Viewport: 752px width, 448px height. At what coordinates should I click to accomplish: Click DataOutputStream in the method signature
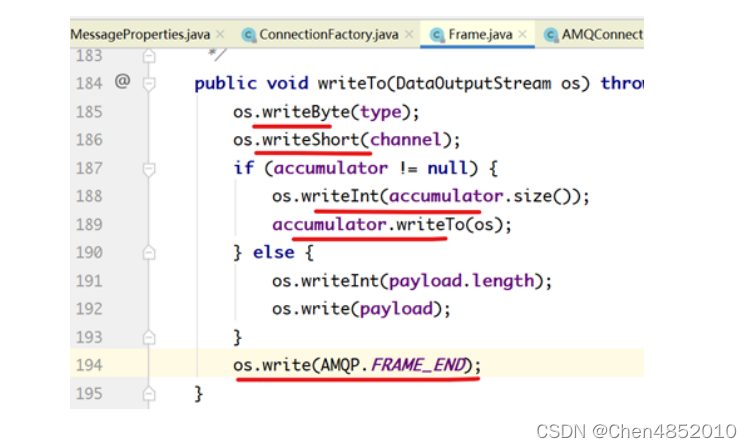coord(473,84)
